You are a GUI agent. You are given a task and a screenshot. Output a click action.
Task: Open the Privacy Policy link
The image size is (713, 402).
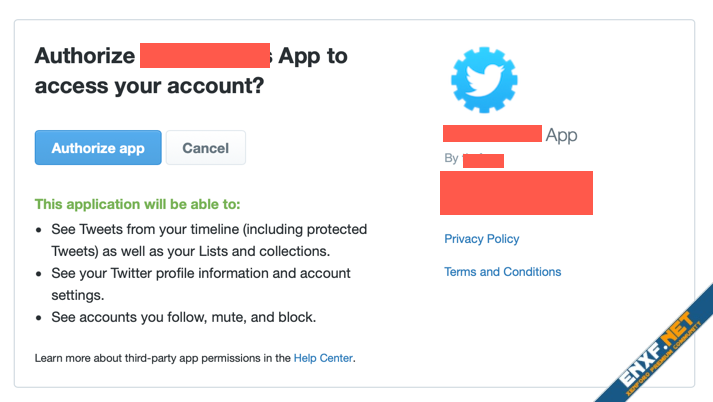click(482, 239)
